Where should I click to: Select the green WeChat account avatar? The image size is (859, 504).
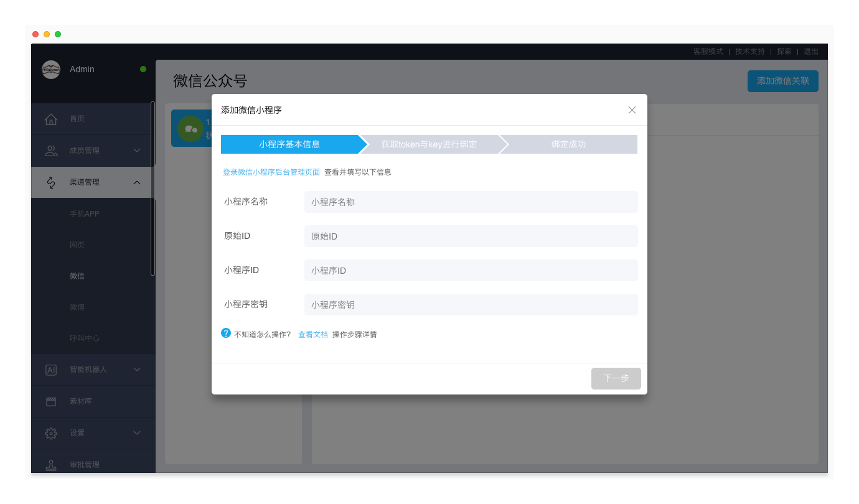click(x=190, y=128)
